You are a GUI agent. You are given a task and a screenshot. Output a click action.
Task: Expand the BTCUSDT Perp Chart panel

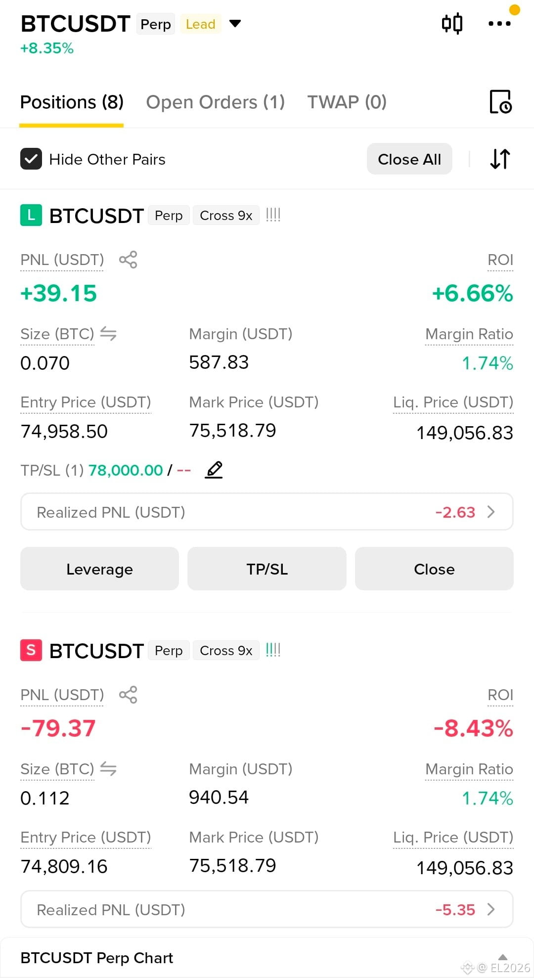[502, 957]
